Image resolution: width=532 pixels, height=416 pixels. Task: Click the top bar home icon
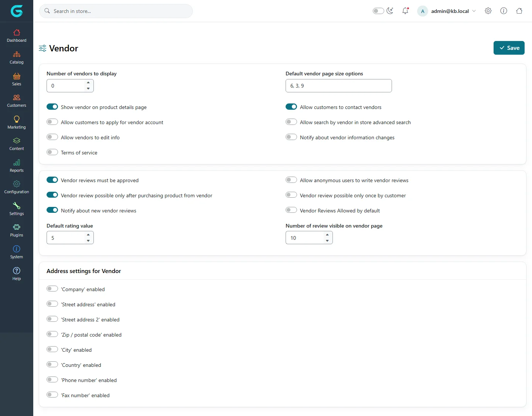coord(519,11)
